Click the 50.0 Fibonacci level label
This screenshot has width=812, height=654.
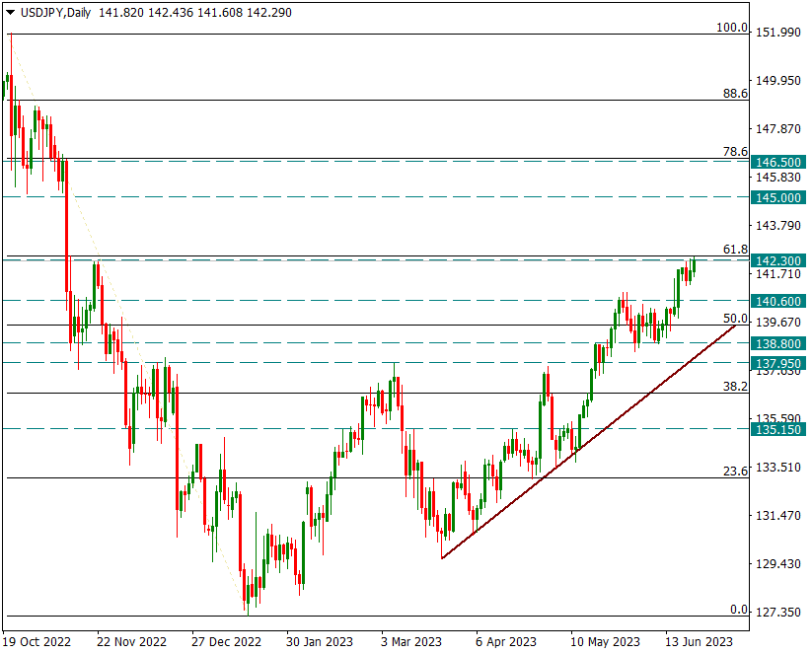pyautogui.click(x=735, y=318)
